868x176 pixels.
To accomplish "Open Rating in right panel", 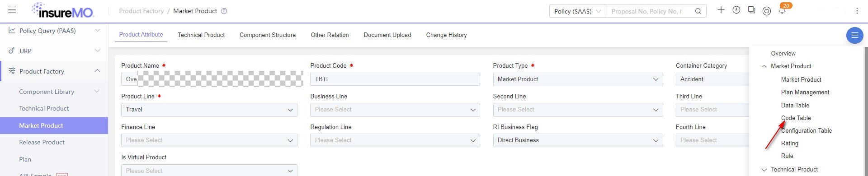I will [x=789, y=143].
